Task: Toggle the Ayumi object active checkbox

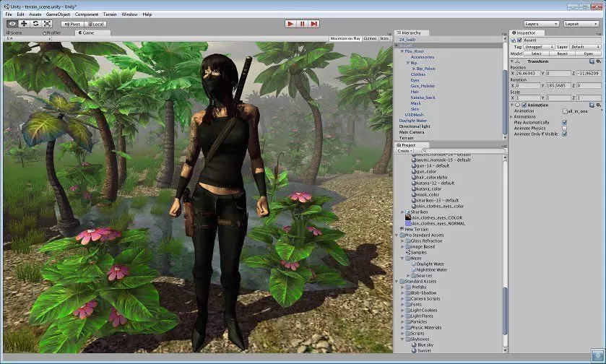Action: (519, 40)
